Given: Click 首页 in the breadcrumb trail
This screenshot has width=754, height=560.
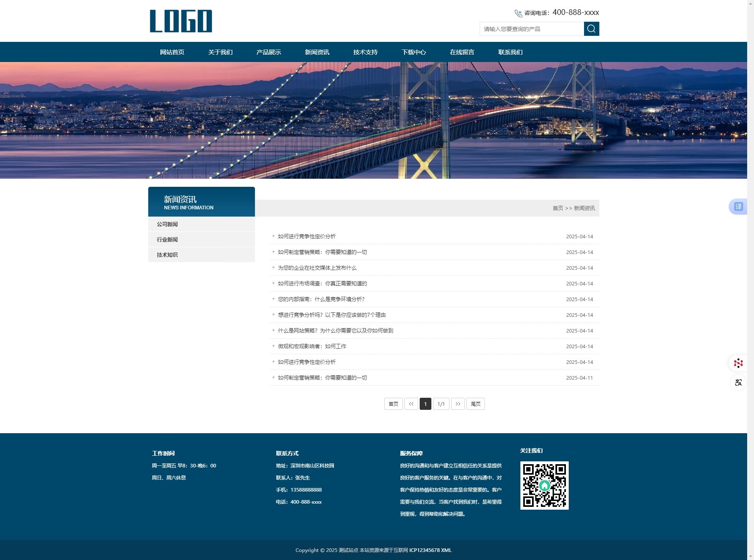Looking at the screenshot, I should tap(557, 208).
